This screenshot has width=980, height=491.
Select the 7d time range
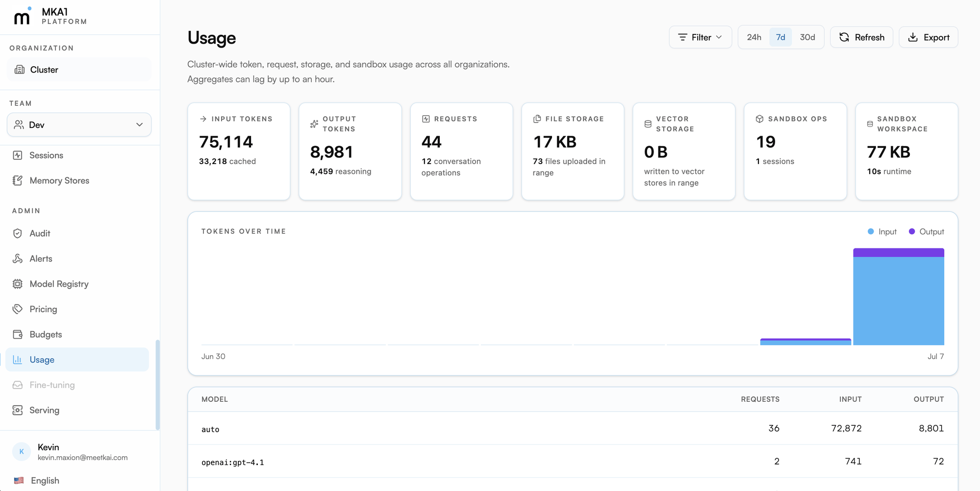coord(780,37)
